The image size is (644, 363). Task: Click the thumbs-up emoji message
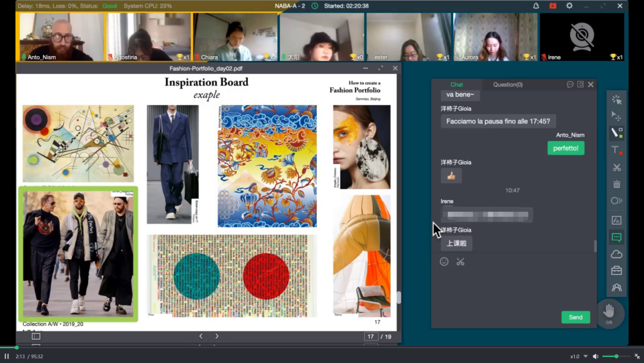pyautogui.click(x=451, y=176)
